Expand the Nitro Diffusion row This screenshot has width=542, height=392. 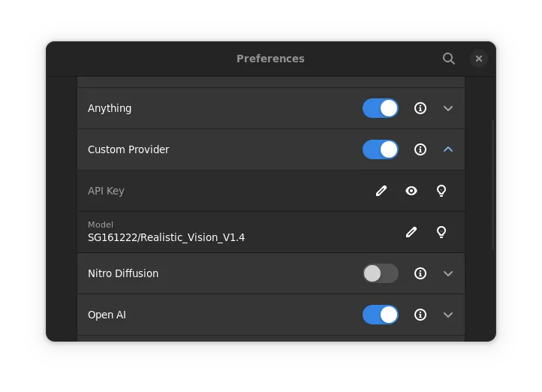pos(448,273)
